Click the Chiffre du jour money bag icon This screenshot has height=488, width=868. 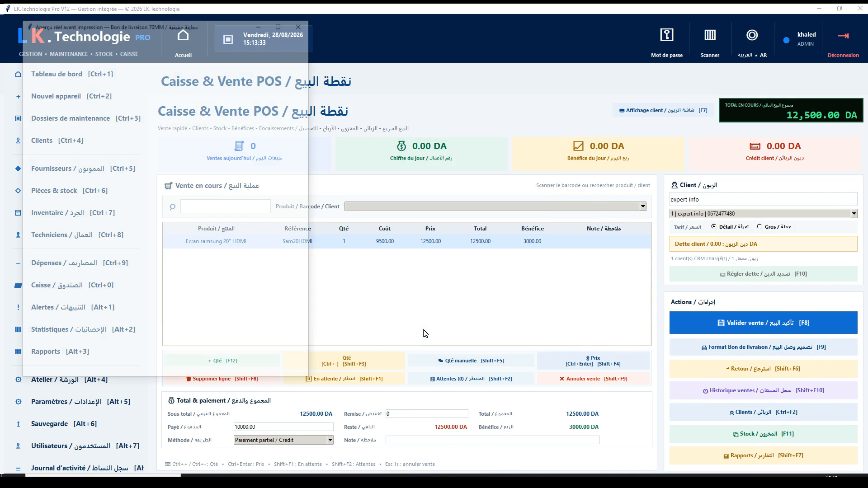401,145
